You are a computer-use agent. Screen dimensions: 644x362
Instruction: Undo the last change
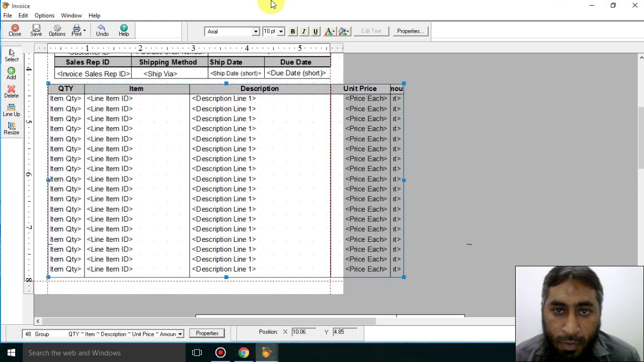coord(102,31)
